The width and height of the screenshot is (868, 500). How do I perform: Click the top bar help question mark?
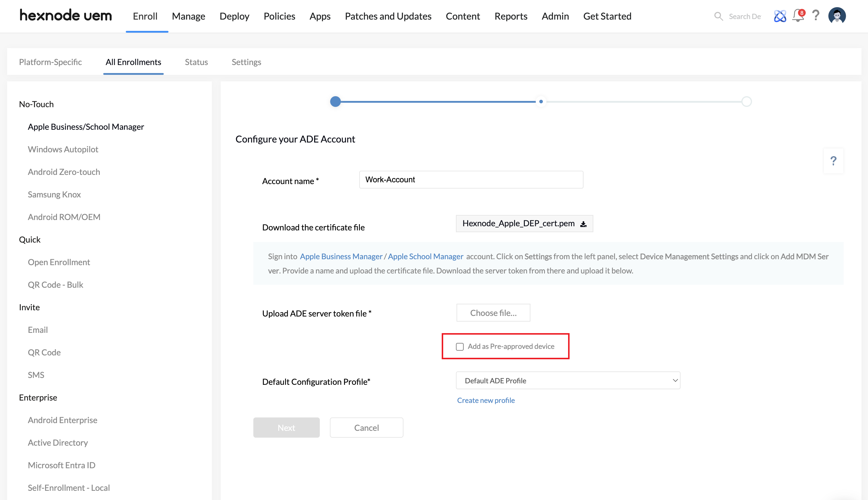816,15
